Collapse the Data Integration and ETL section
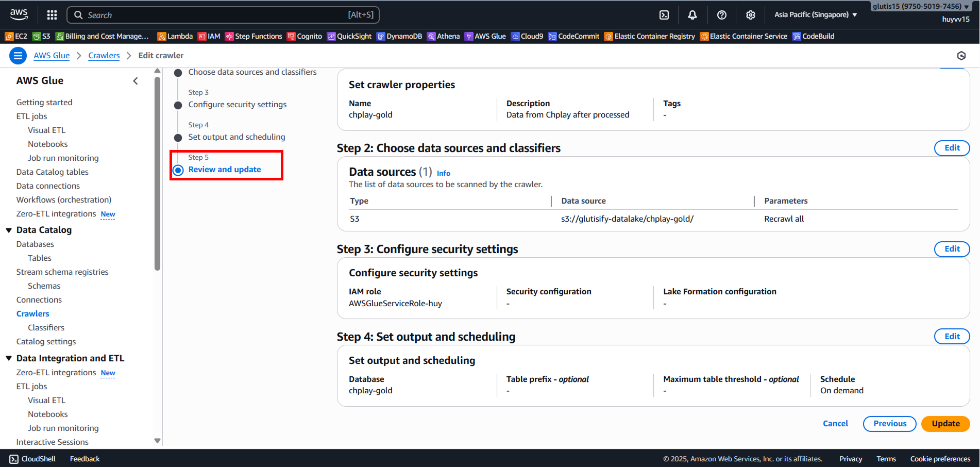The image size is (980, 467). click(x=9, y=358)
